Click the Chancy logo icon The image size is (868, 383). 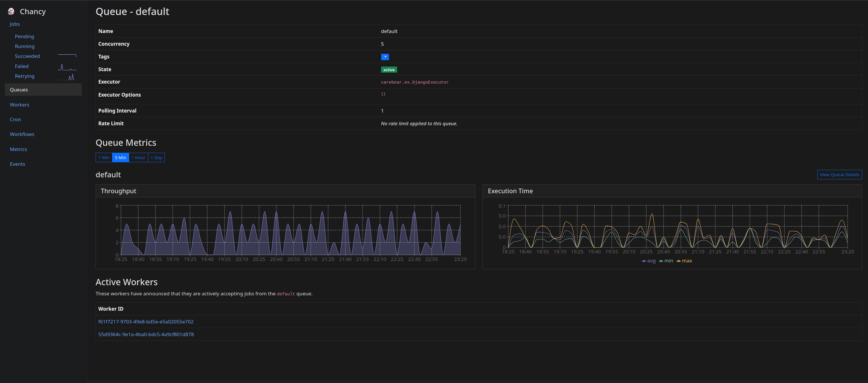pyautogui.click(x=11, y=12)
